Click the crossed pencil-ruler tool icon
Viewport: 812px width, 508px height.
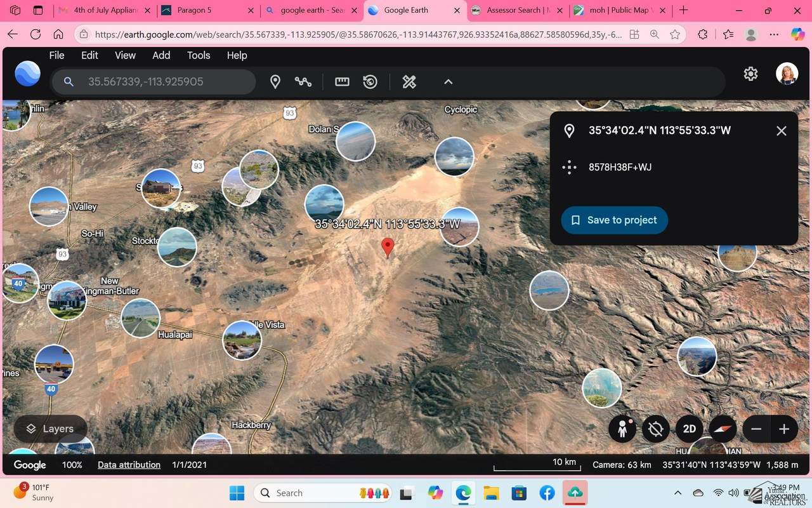pyautogui.click(x=409, y=82)
